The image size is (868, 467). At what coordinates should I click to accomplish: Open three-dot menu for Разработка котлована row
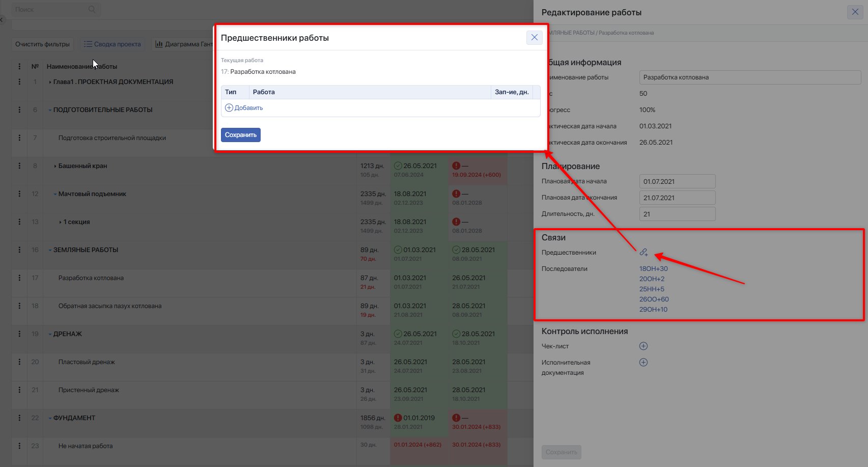(19, 278)
